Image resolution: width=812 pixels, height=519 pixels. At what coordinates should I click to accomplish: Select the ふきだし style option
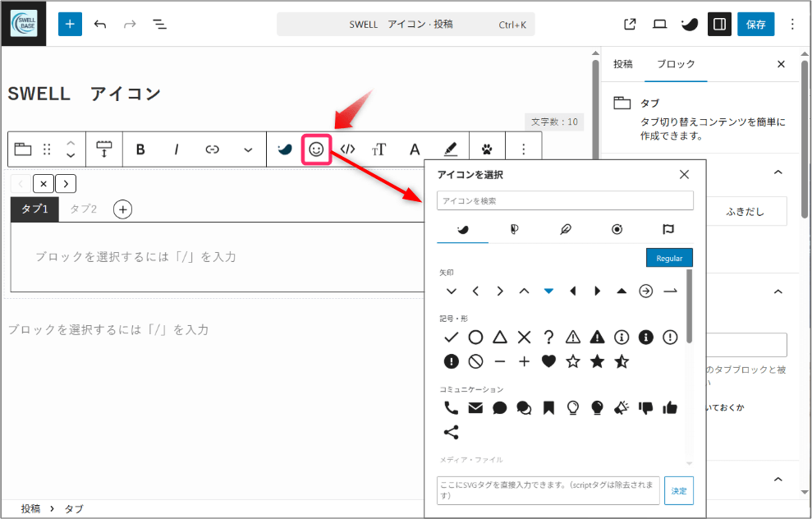tap(745, 211)
